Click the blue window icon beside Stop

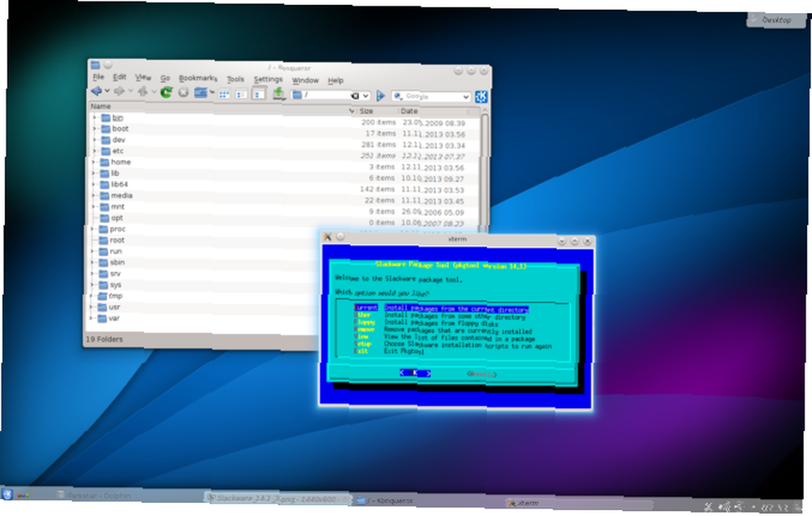pos(201,92)
